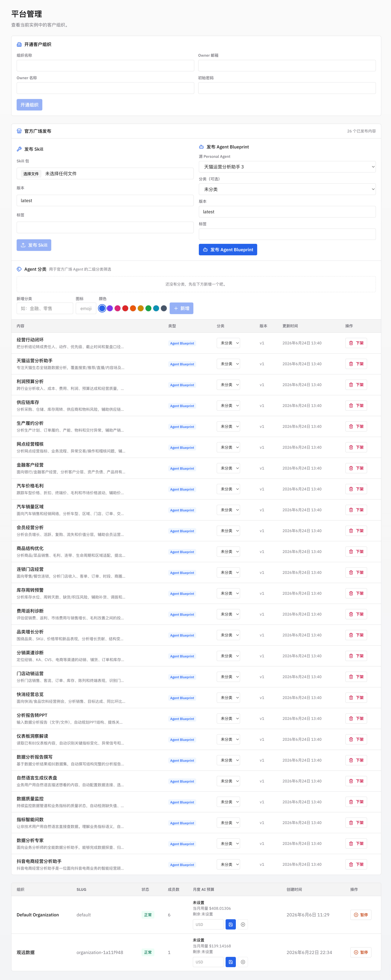This screenshot has width=391, height=980.
Task: Open 源 Personal Agent dropdown
Action: pyautogui.click(x=287, y=167)
